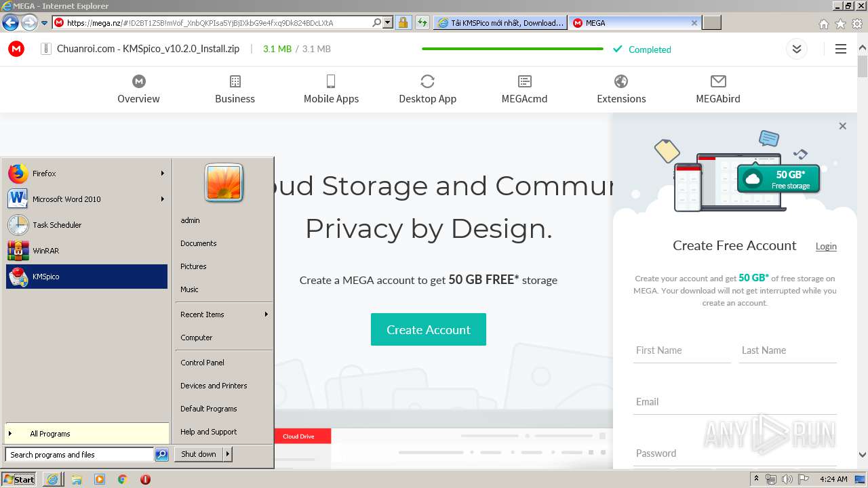Click the MEGA logo icon
The height and width of the screenshot is (488, 868).
pos(16,49)
